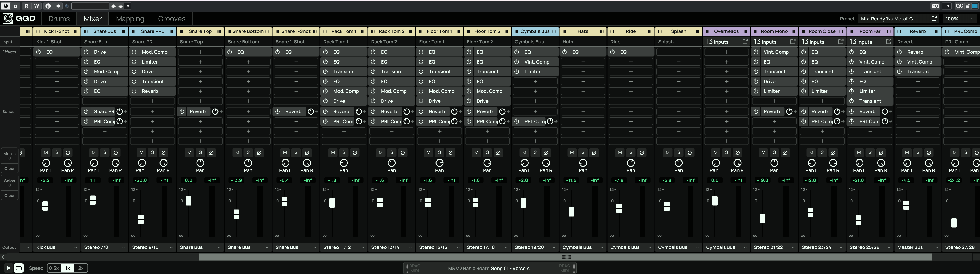Mute the Snare Top channel

(x=189, y=153)
